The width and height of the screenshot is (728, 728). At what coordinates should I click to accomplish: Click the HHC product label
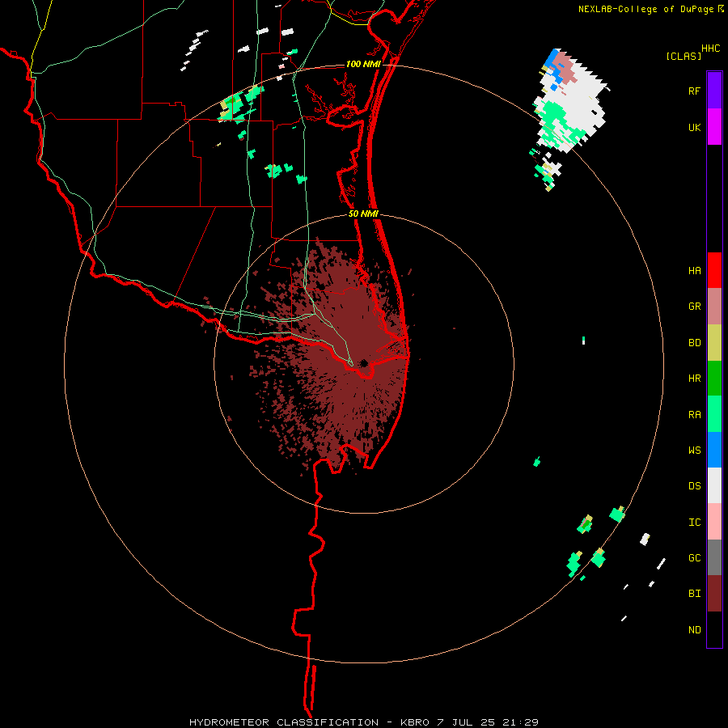click(711, 49)
